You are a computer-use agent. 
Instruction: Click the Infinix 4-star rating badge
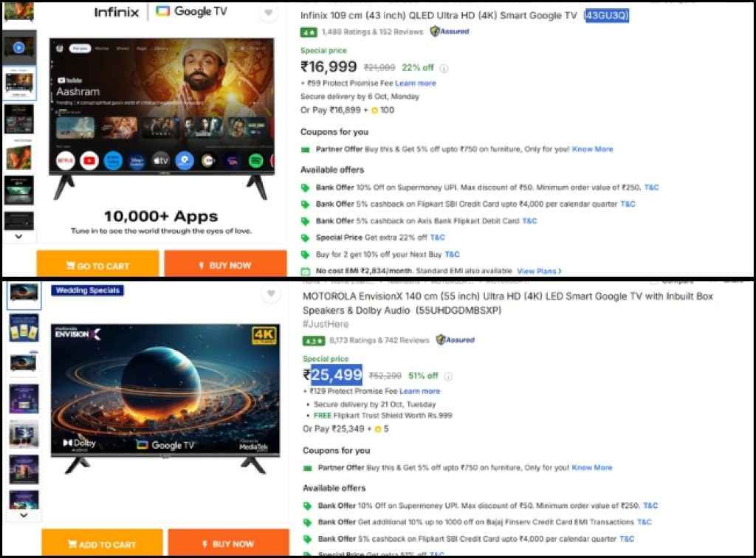click(x=309, y=32)
